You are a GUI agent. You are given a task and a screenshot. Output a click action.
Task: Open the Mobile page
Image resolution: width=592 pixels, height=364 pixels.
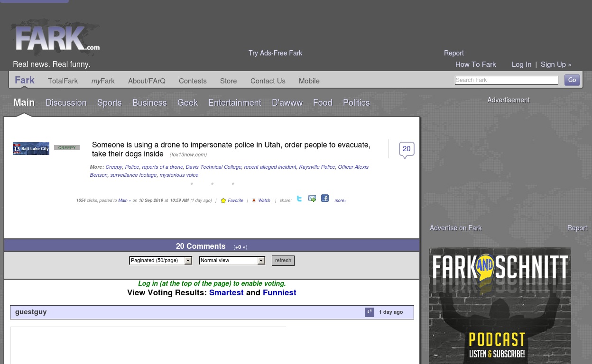pyautogui.click(x=309, y=81)
